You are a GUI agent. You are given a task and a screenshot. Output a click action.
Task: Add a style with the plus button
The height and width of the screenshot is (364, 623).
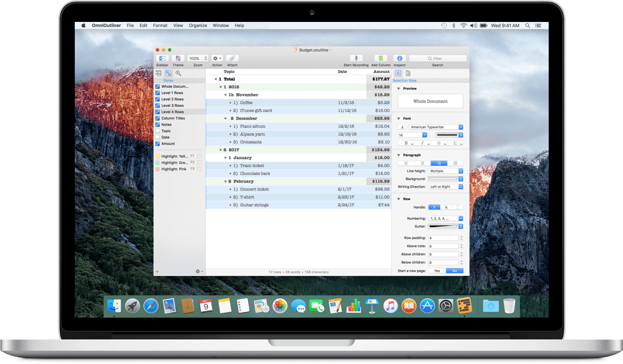[157, 271]
